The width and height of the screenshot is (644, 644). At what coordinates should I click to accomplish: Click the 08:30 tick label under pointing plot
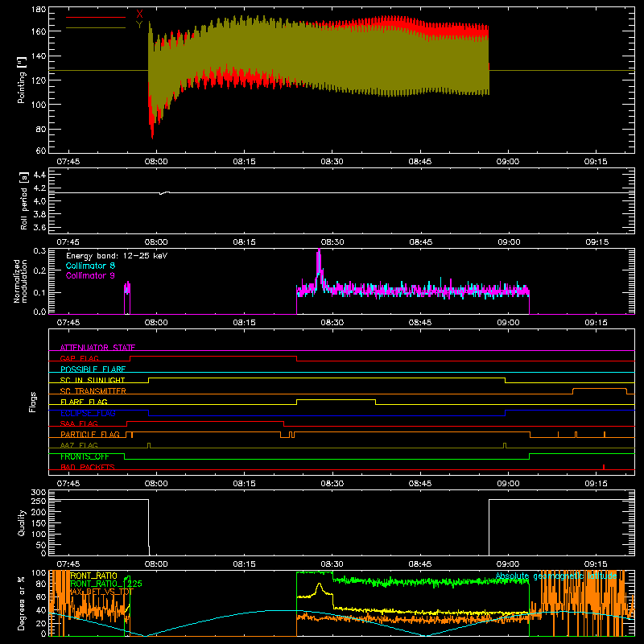click(332, 162)
